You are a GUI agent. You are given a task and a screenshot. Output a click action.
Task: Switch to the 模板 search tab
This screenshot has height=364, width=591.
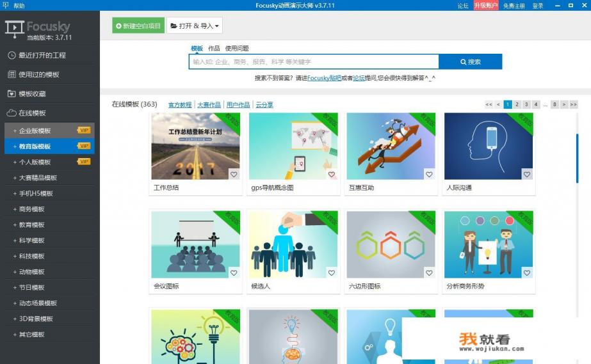click(197, 48)
